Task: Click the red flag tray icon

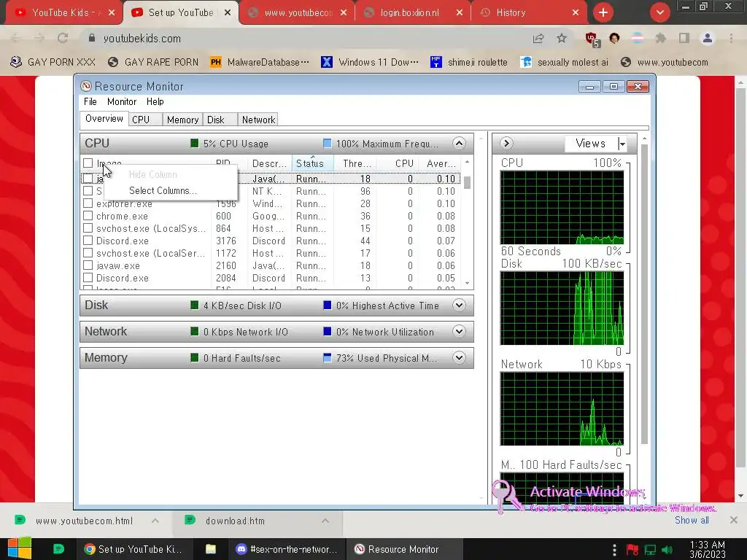Action: (632, 550)
